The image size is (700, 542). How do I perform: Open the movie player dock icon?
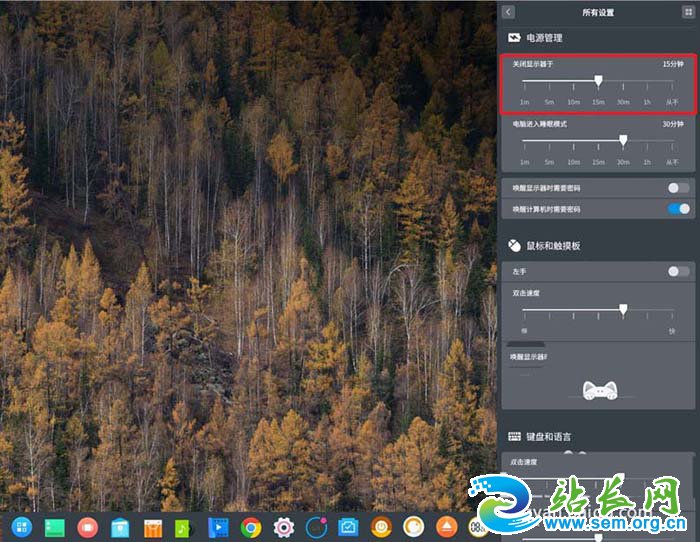click(x=218, y=526)
